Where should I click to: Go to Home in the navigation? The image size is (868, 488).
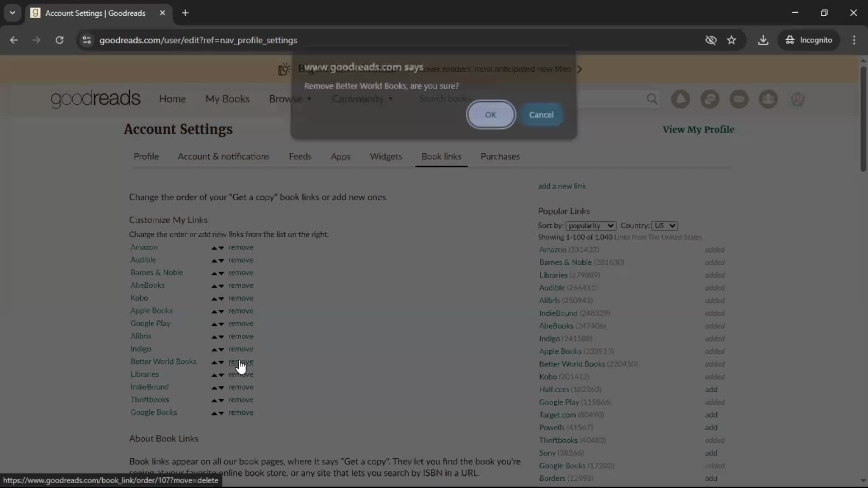(x=172, y=99)
